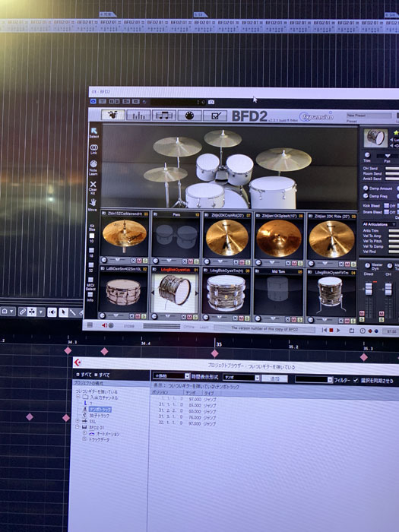Image resolution: width=399 pixels, height=532 pixels.
Task: Mute the Mid Tom slot
Action: pyautogui.click(x=294, y=320)
